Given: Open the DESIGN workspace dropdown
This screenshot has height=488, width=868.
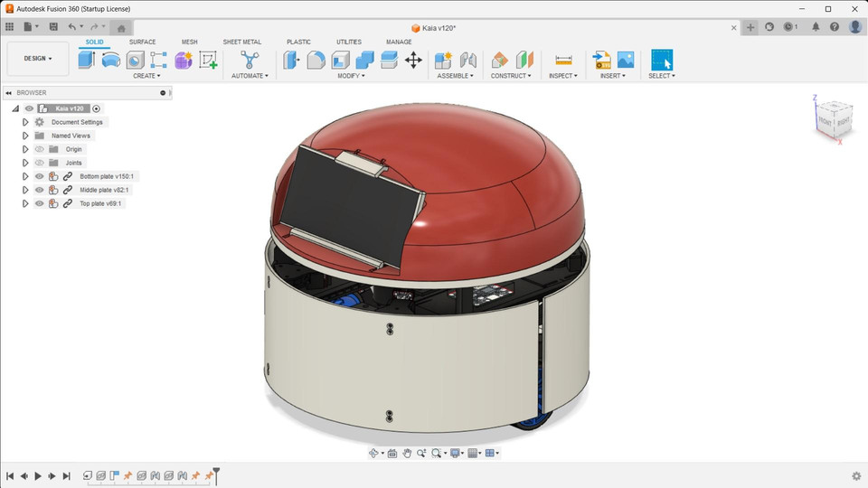Looking at the screenshot, I should coord(38,58).
